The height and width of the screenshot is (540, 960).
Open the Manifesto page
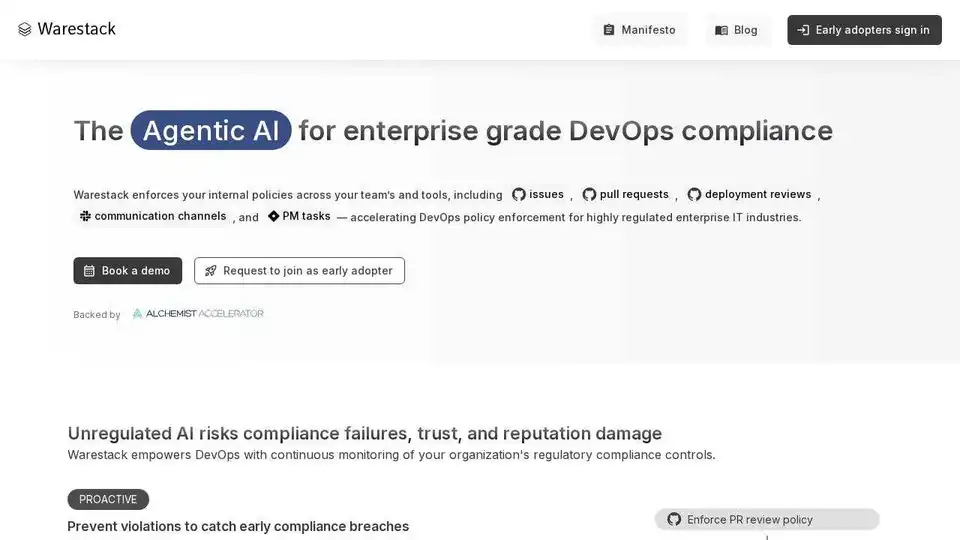coord(640,30)
